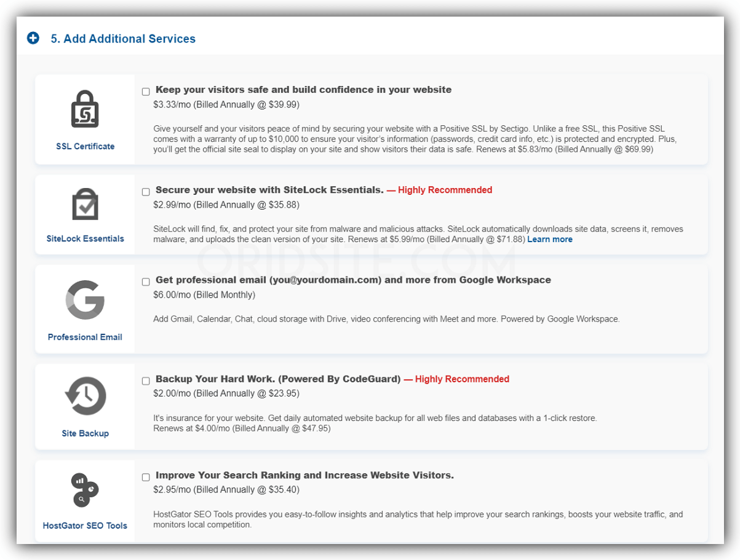The image size is (740, 560).
Task: Click the 'Professional Email' label
Action: (85, 337)
